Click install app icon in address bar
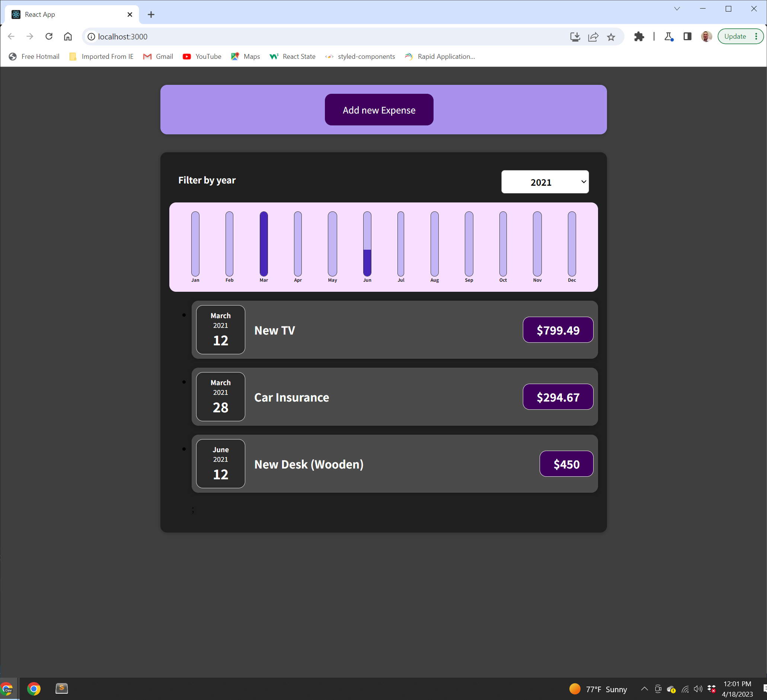This screenshot has width=767, height=700. 575,37
